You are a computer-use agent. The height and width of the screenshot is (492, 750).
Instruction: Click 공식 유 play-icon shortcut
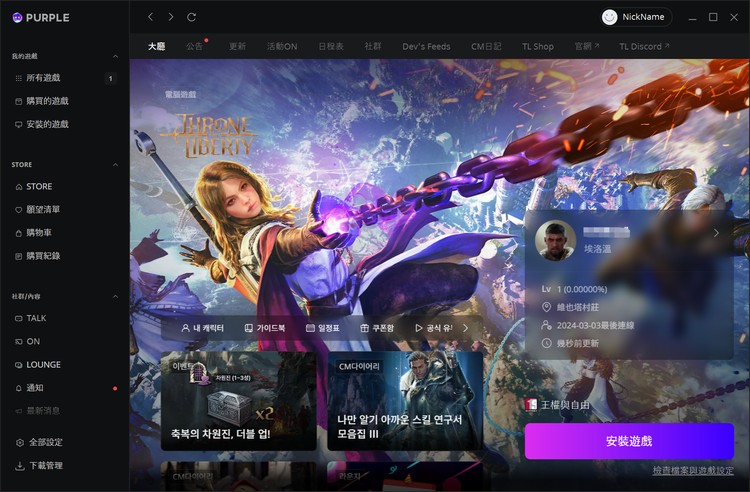[x=433, y=328]
